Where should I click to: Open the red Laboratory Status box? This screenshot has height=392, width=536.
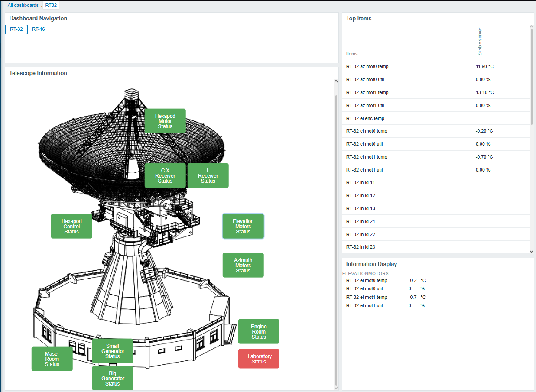pyautogui.click(x=258, y=359)
